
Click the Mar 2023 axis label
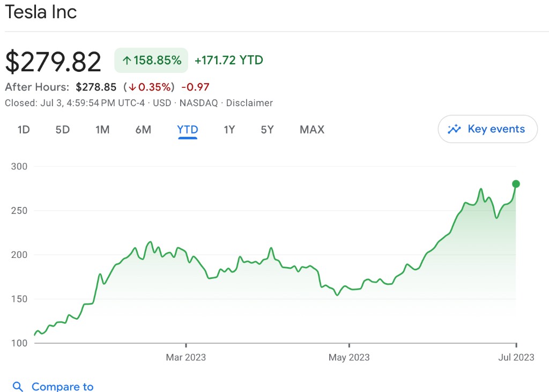point(186,357)
